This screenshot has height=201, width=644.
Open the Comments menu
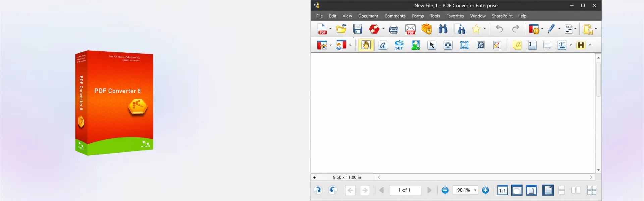click(395, 16)
